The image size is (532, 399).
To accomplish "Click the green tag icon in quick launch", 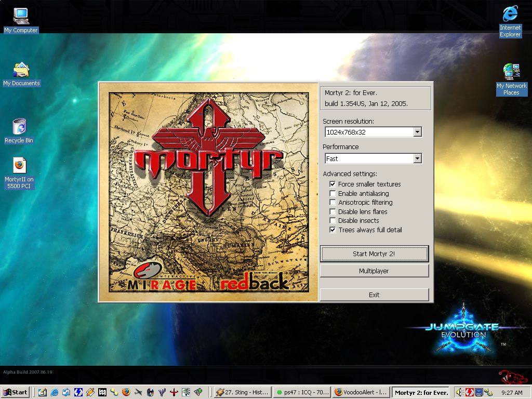I will (x=198, y=392).
